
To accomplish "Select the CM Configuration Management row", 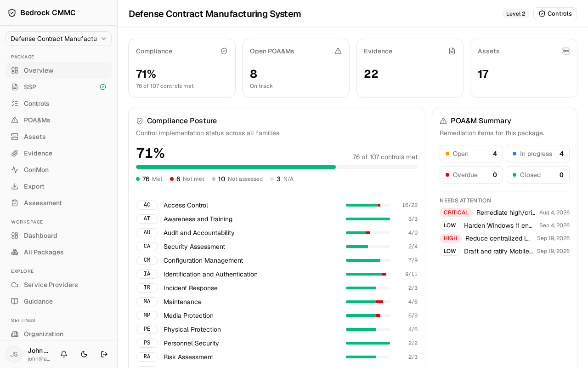I will [277, 260].
